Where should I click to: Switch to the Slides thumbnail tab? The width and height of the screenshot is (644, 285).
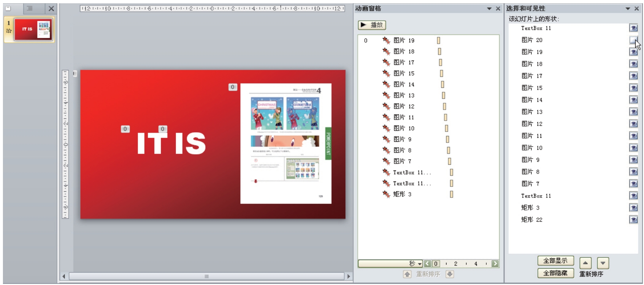pyautogui.click(x=8, y=8)
